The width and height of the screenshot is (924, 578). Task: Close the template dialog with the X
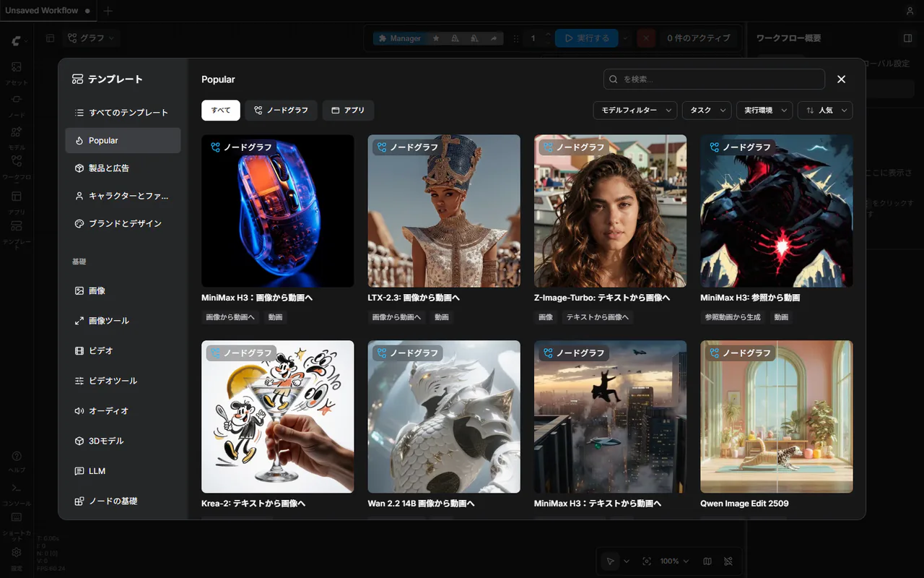(841, 79)
